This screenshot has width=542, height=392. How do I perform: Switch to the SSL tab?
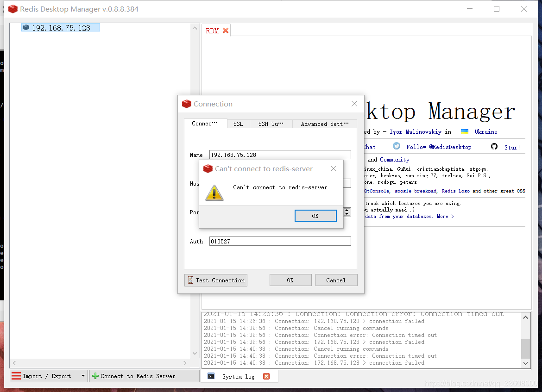[x=238, y=124]
